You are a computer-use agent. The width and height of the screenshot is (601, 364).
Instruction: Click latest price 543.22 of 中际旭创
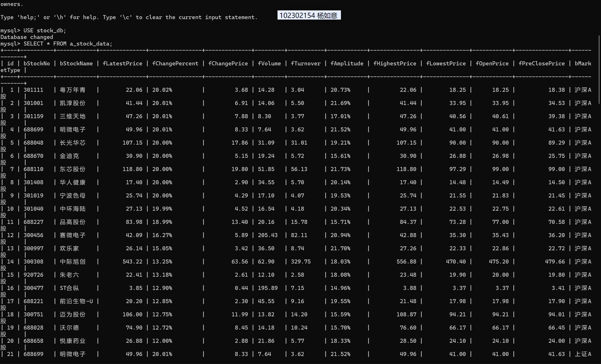tap(132, 262)
